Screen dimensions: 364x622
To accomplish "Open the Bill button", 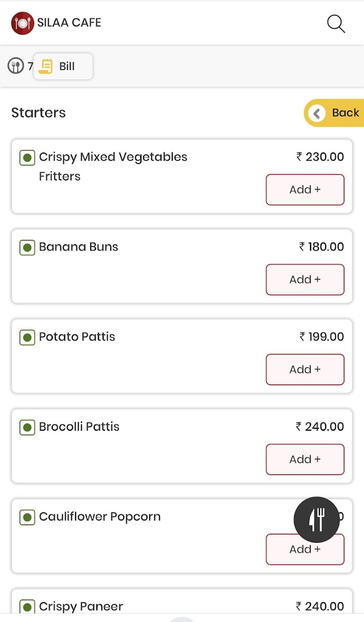I will [63, 66].
